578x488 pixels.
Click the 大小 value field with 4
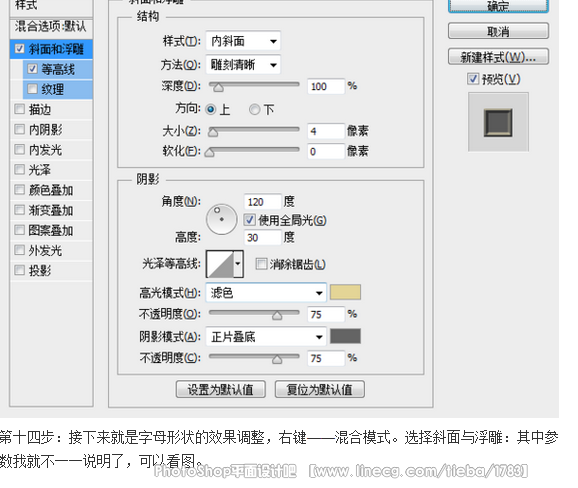[x=326, y=131]
